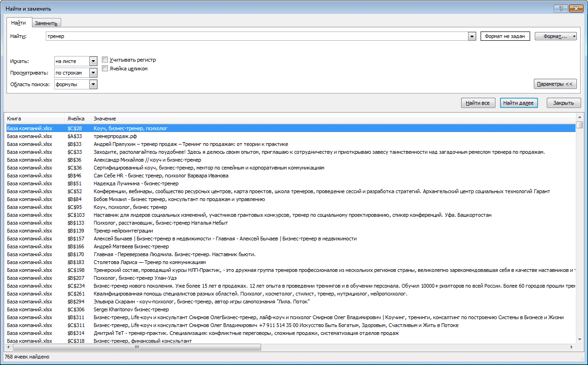The height and width of the screenshot is (365, 588).
Task: Click the horizontal scrollbar right arrow
Action: click(x=572, y=346)
